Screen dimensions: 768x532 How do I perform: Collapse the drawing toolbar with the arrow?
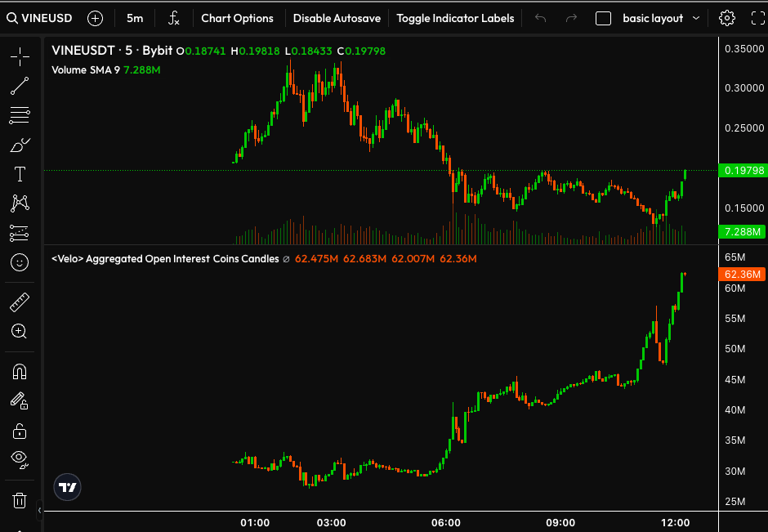point(40,511)
